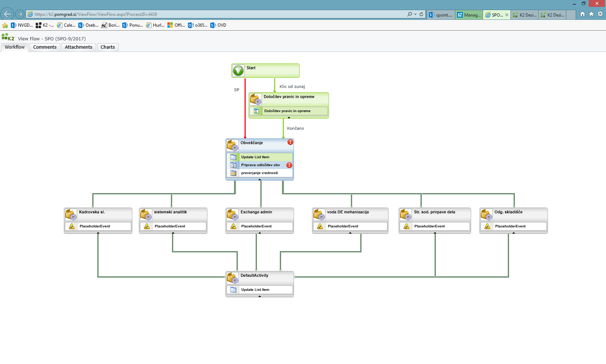Select PlaceholderEvent under Str. sod. prirpave dela
Image resolution: width=606 pixels, height=364 pixels.
435,226
